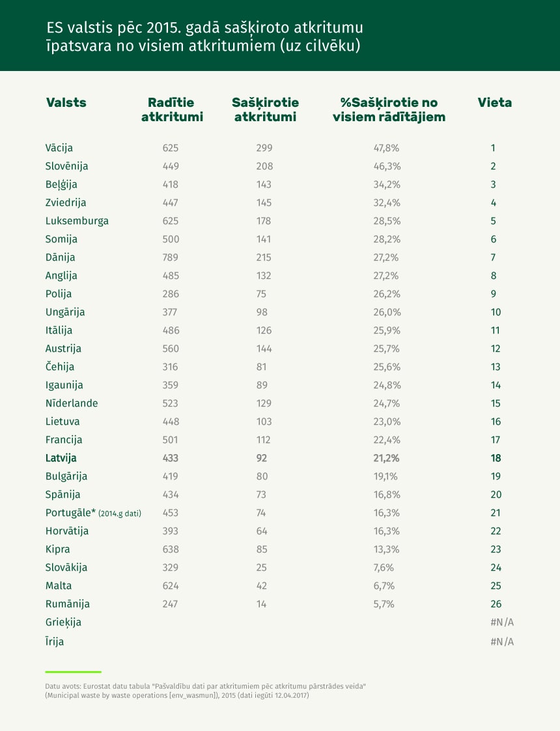This screenshot has height=731, width=560.
Task: Click rank 26 in the Vieta column
Action: pos(496,604)
